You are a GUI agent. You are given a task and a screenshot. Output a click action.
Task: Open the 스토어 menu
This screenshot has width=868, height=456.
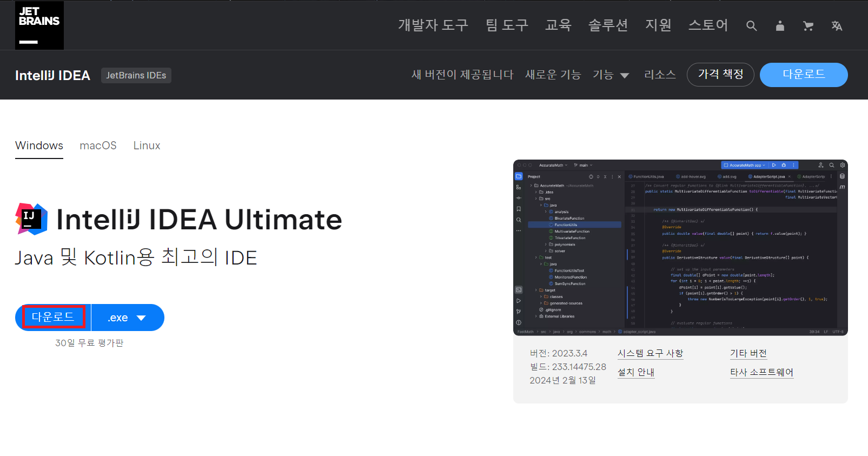708,25
